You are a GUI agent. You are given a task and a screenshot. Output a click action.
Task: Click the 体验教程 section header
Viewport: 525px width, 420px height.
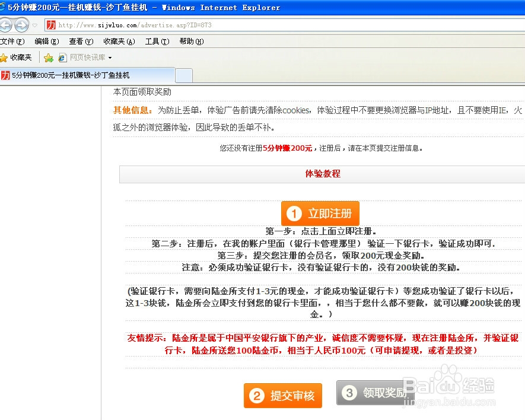pos(323,174)
